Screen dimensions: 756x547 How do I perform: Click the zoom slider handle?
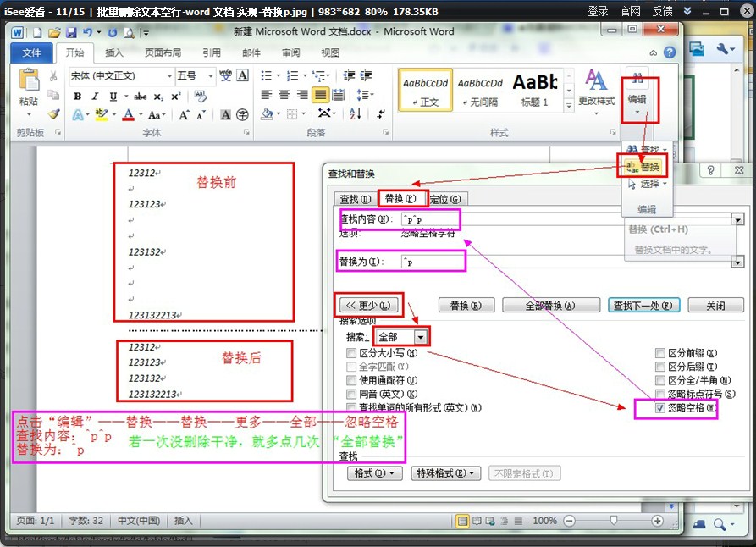[613, 521]
